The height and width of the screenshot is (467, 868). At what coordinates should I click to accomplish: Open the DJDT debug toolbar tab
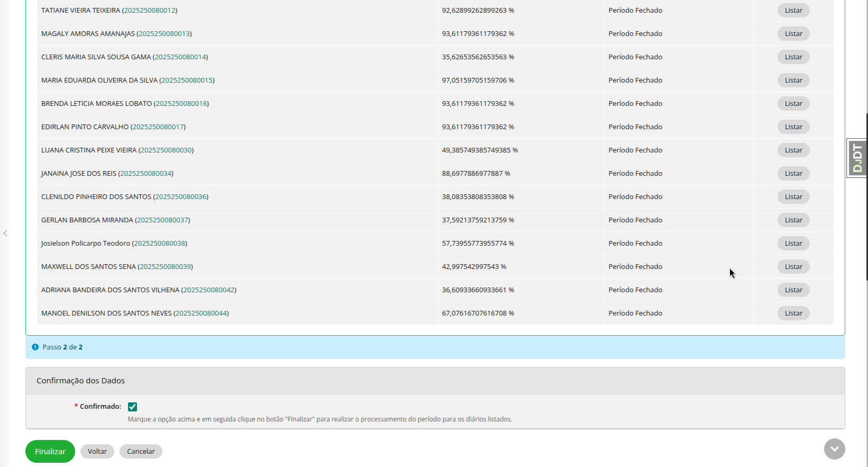coord(857,158)
